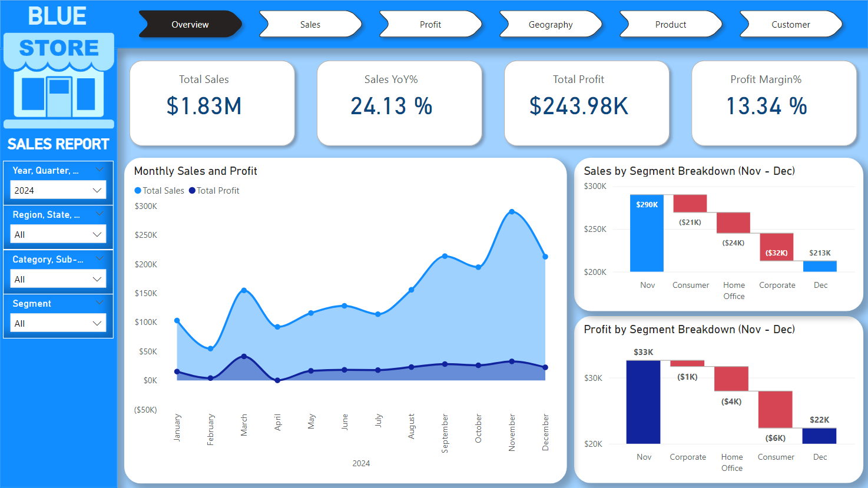Screen dimensions: 868x488
Task: Click the Total Profit legend marker
Action: pos(192,191)
